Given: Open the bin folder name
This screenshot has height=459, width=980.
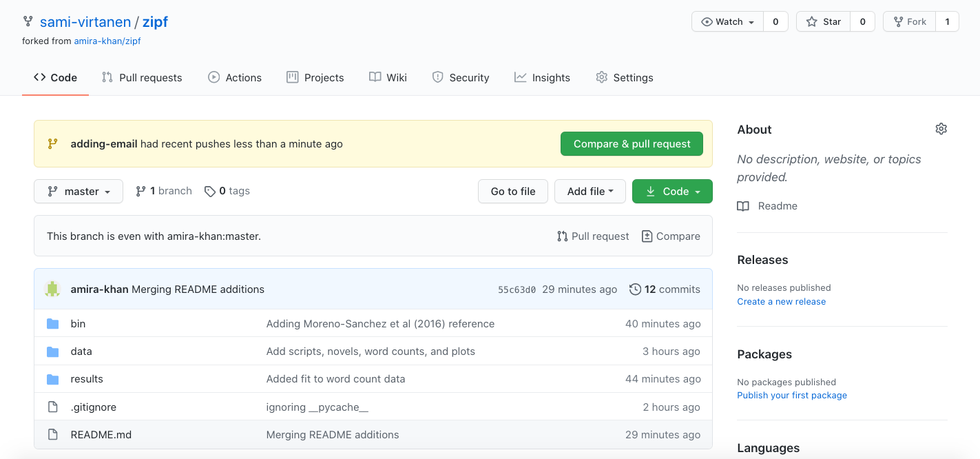Looking at the screenshot, I should [x=78, y=324].
